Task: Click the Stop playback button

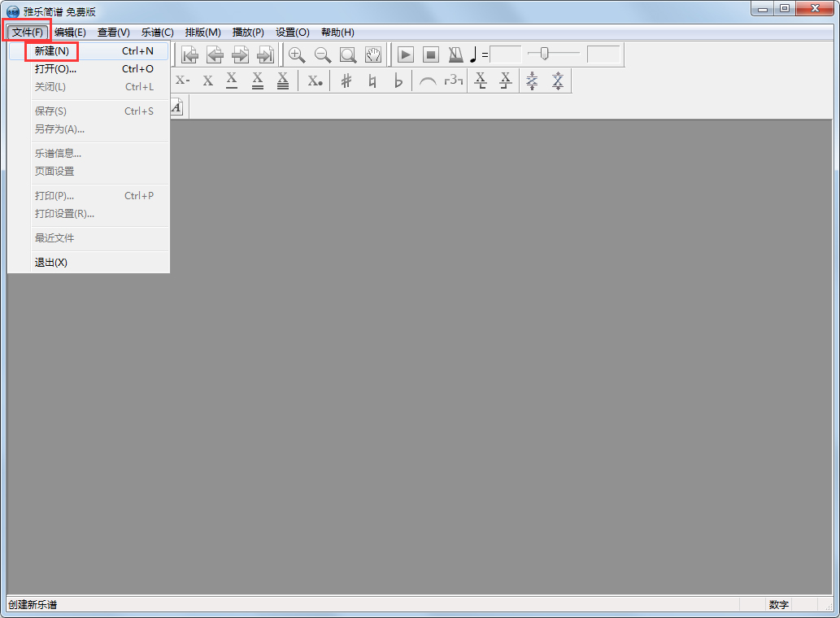Action: 431,54
